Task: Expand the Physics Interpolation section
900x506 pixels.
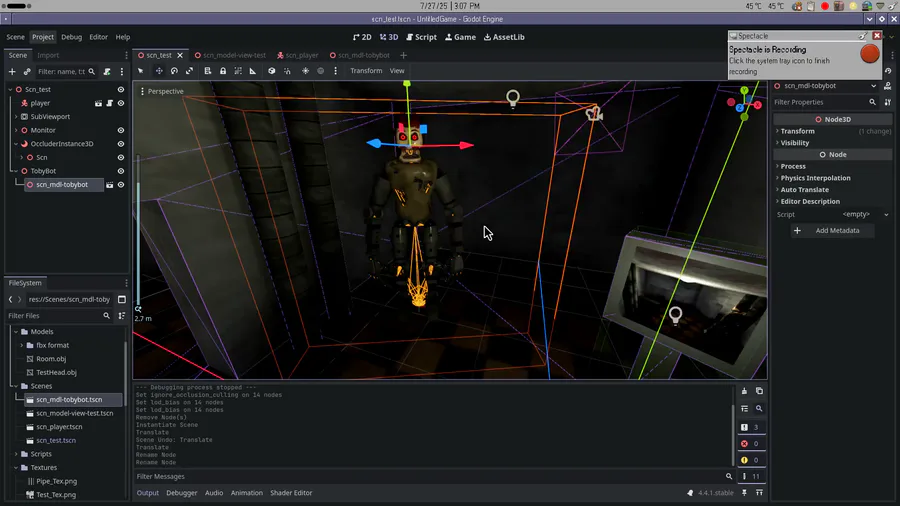Action: (x=815, y=178)
